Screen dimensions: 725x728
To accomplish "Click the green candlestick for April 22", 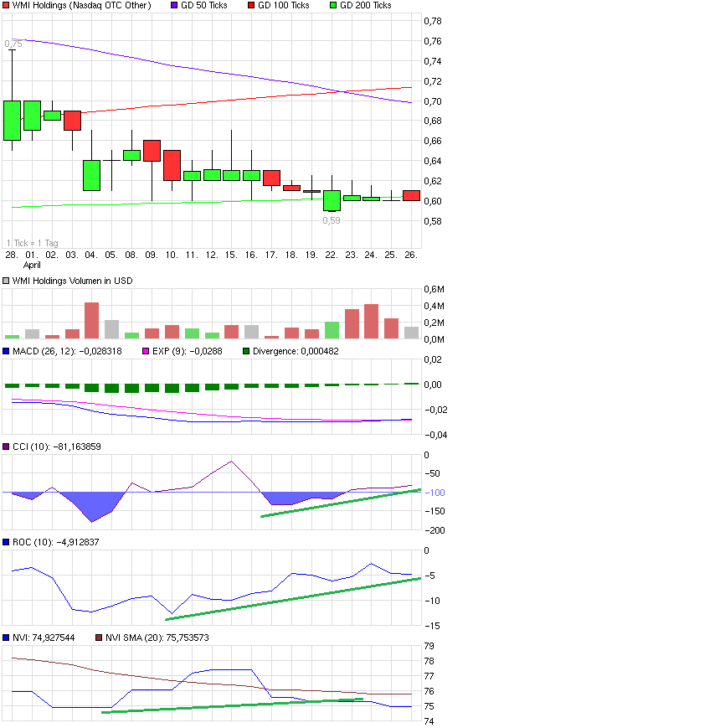I will coord(332,200).
